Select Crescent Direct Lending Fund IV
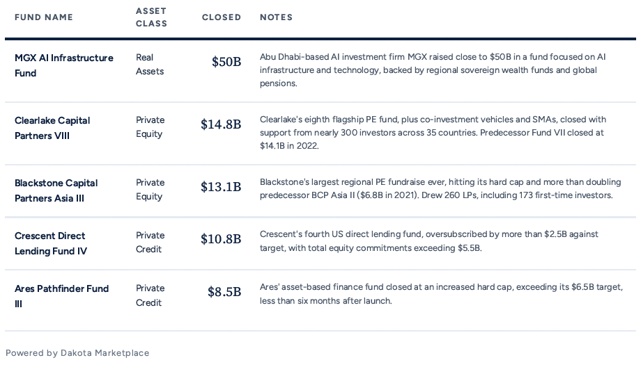The width and height of the screenshot is (641, 367). click(51, 243)
